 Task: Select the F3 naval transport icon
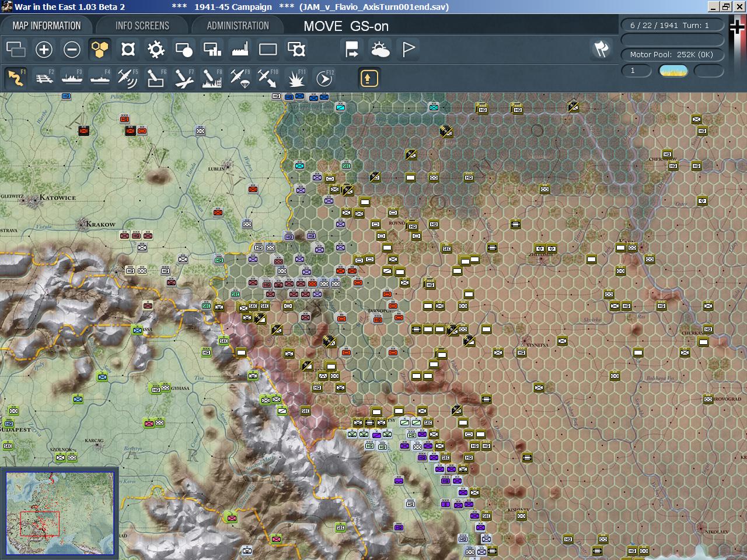click(x=72, y=78)
